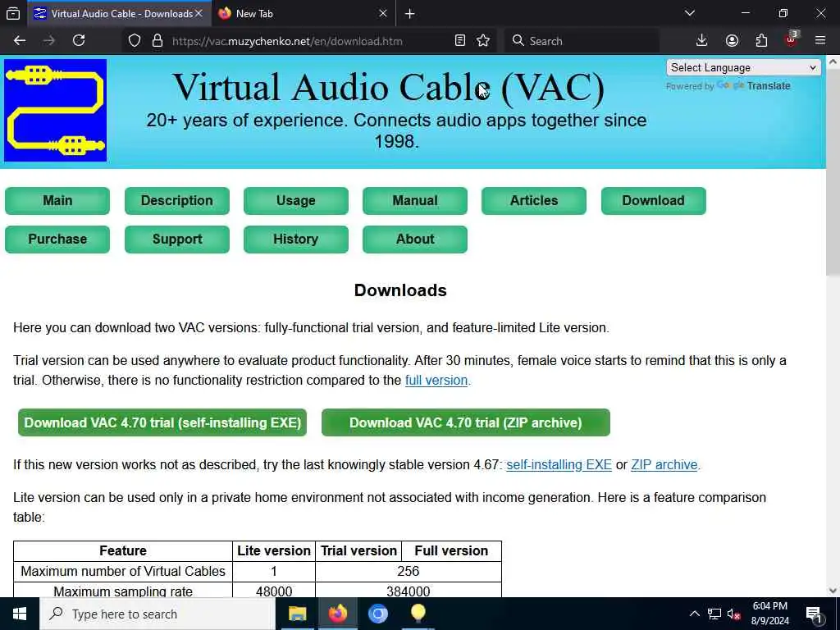This screenshot has height=630, width=840.
Task: Click the Google Translate attribution text
Action: 728,86
